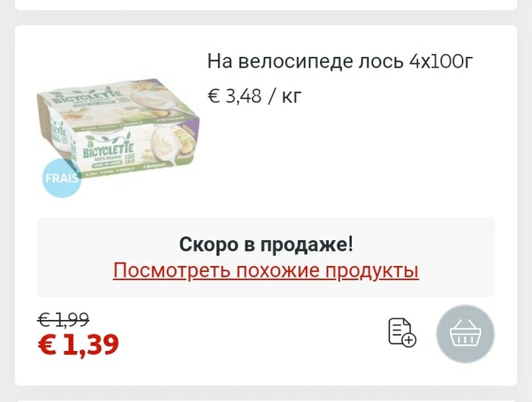Tap the euro sign of the red price
Screen dimensions: 532x402
[x=47, y=345]
